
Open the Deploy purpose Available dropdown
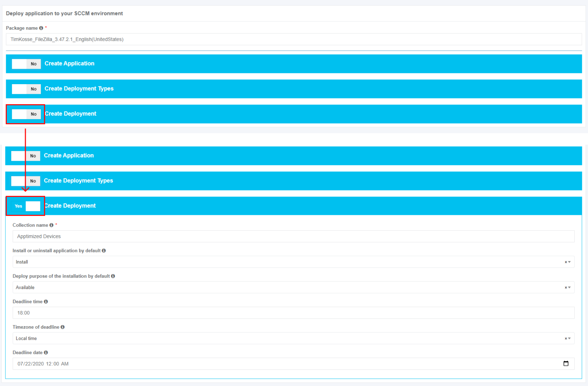[x=293, y=287]
